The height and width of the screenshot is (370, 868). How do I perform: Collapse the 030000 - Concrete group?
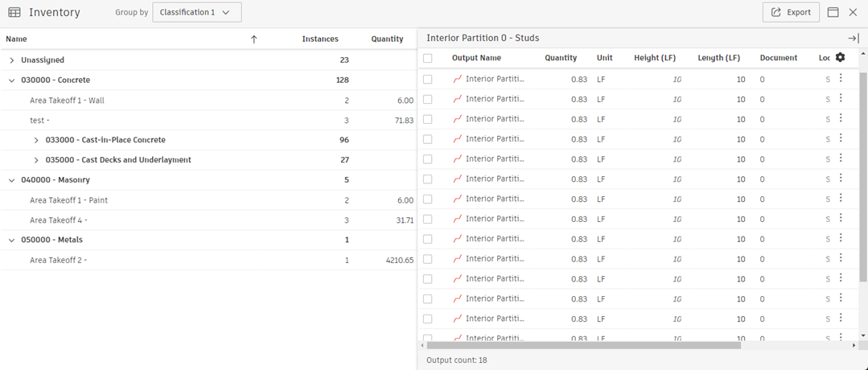point(12,80)
